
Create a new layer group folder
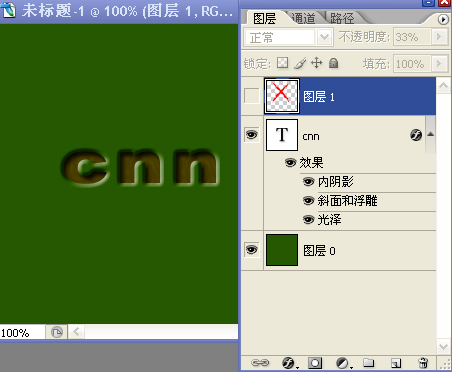tap(369, 362)
